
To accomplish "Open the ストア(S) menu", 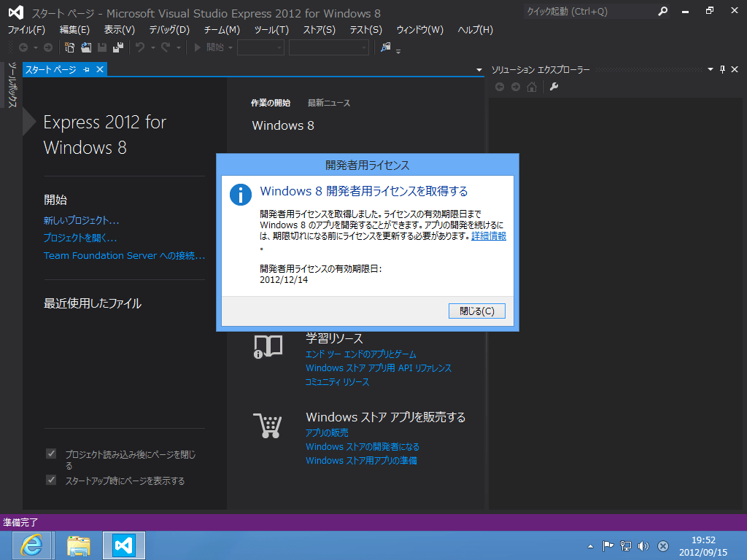I will point(320,29).
